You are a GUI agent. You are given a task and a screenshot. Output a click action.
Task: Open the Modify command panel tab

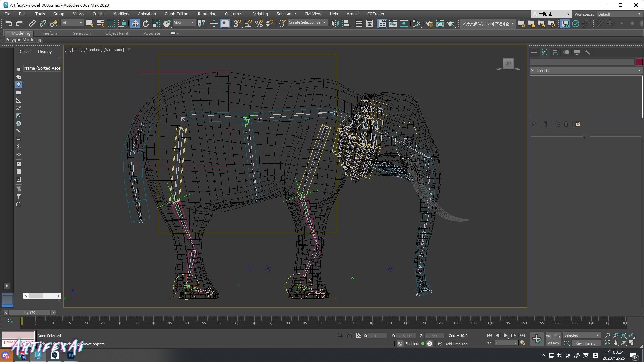click(545, 52)
